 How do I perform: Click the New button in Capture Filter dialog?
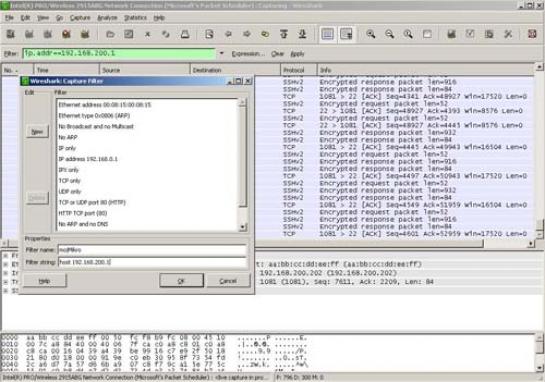[x=37, y=132]
